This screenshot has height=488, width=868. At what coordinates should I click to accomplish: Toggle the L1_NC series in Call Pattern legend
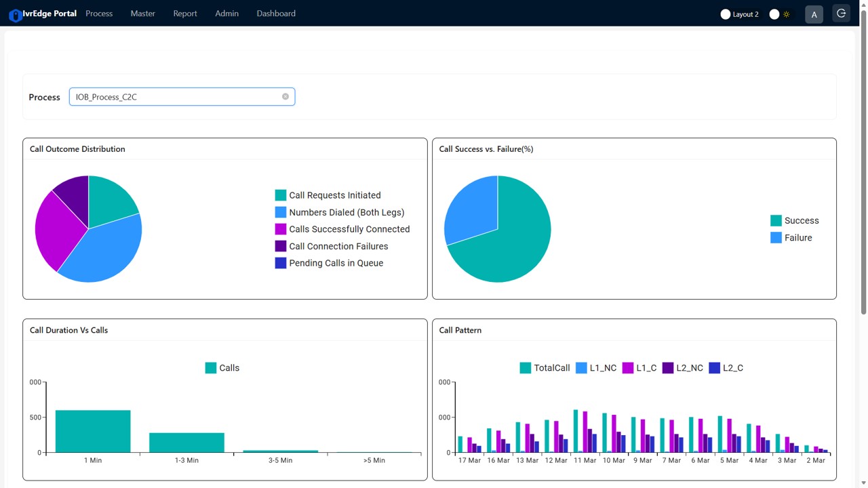click(580, 367)
